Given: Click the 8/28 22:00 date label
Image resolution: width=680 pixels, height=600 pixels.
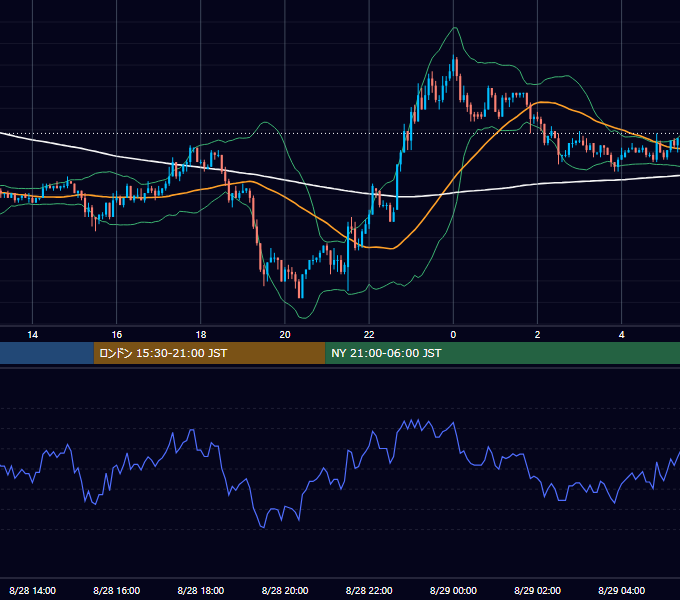Looking at the screenshot, I should [369, 590].
